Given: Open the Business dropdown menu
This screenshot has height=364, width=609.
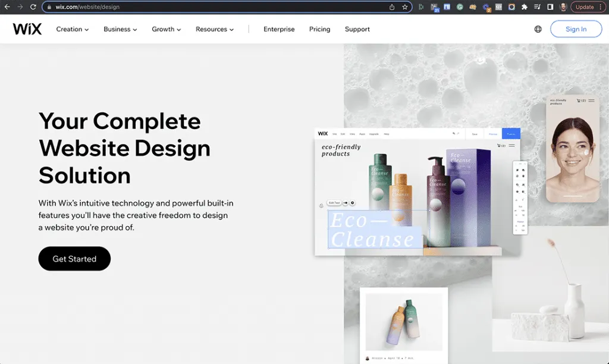Looking at the screenshot, I should pos(120,29).
